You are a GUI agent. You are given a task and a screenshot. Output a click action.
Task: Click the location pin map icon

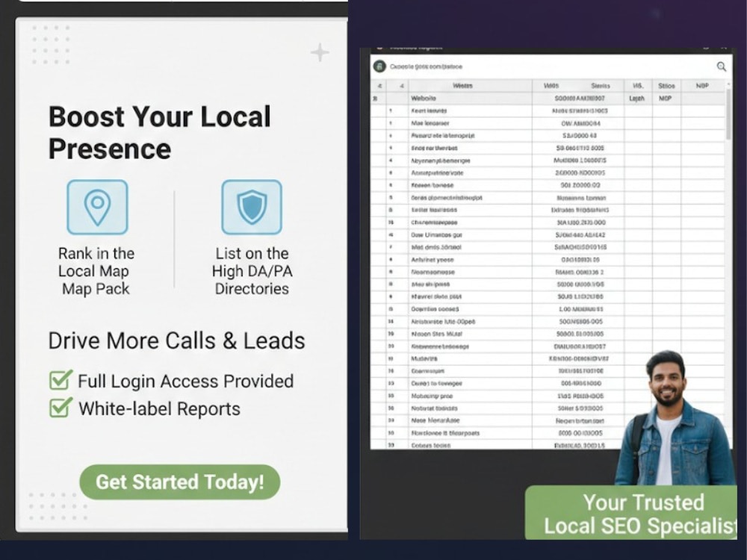pos(97,207)
